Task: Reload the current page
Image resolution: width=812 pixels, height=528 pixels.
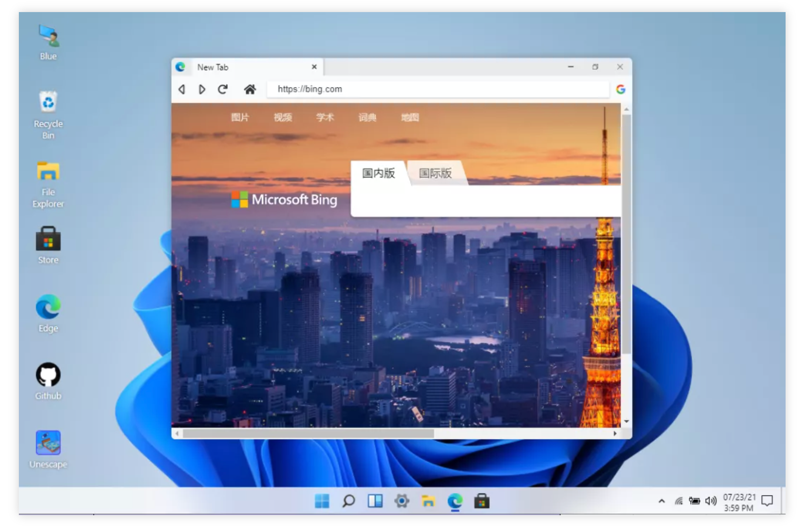Action: 223,89
